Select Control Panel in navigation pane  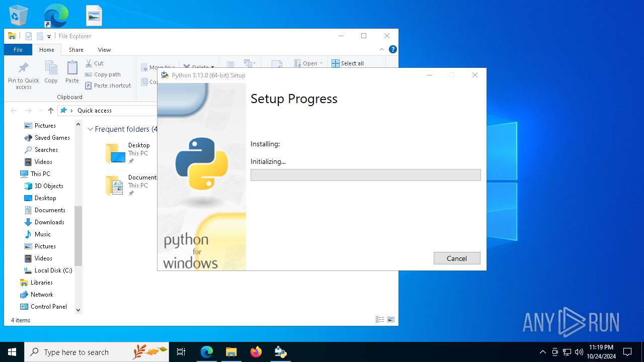click(x=43, y=307)
